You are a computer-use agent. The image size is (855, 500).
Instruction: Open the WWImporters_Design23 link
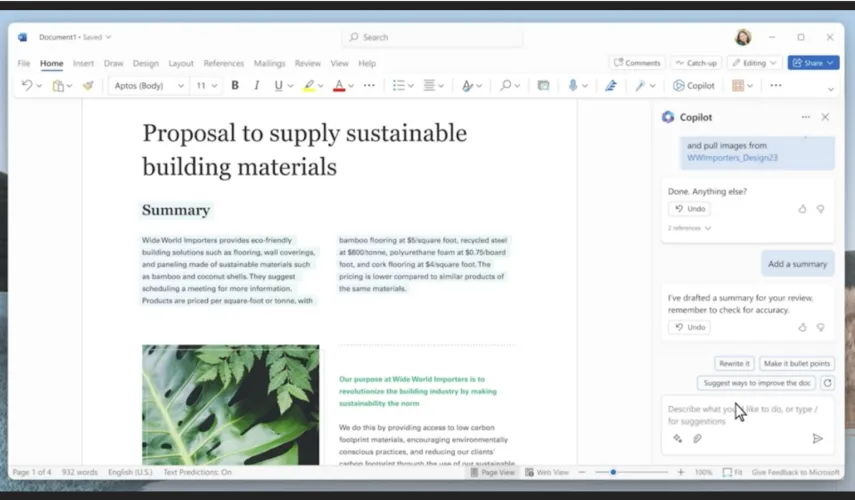click(x=732, y=158)
